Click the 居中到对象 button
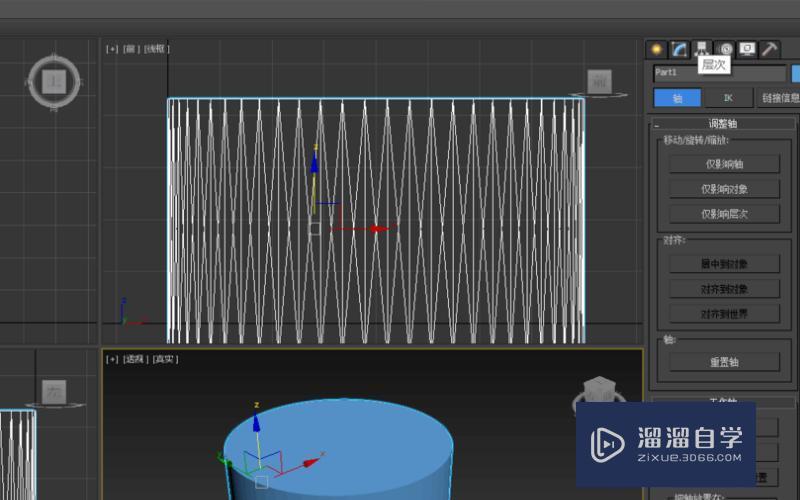 pos(724,264)
